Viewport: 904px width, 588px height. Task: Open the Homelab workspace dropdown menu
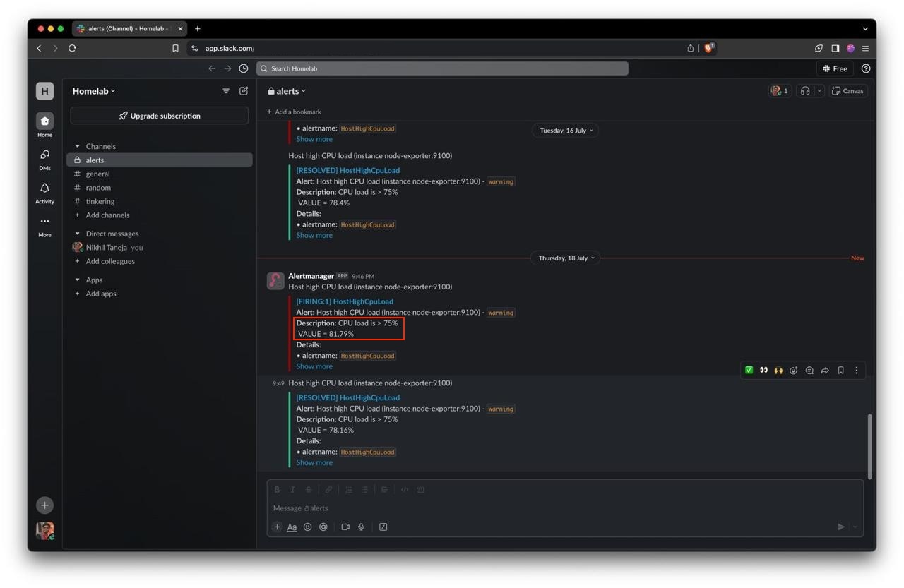tap(93, 91)
